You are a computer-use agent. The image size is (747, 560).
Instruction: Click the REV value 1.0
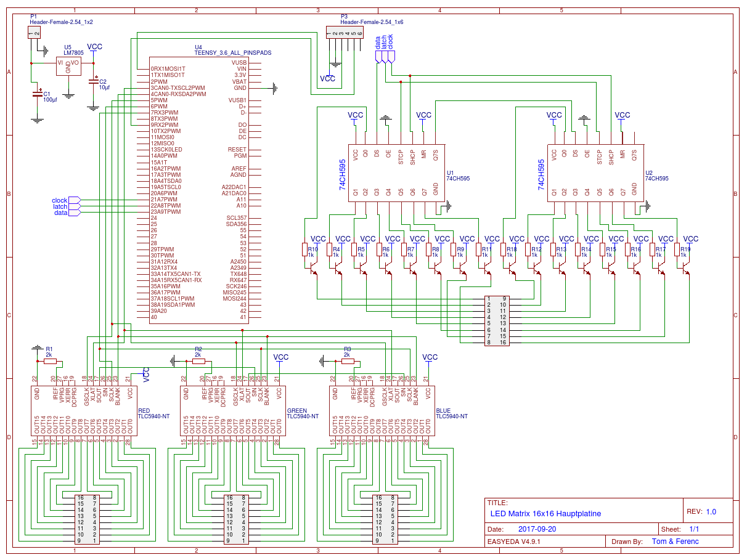click(711, 512)
